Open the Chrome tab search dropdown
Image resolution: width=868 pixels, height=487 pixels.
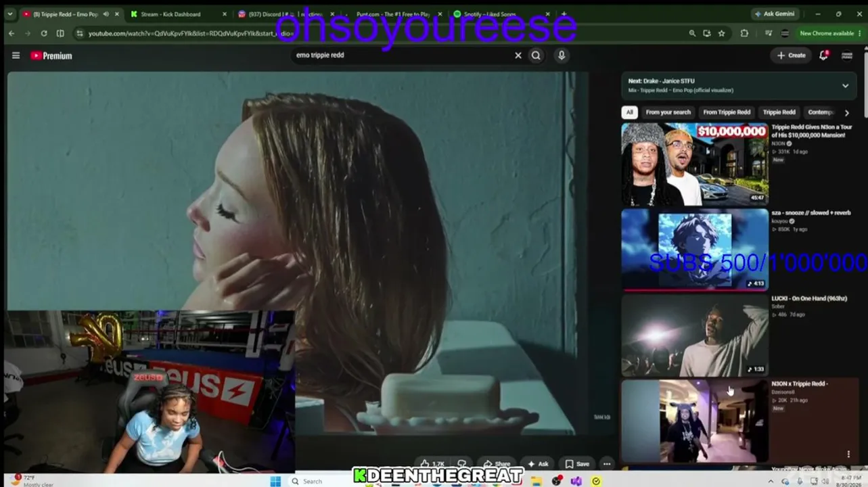9,14
